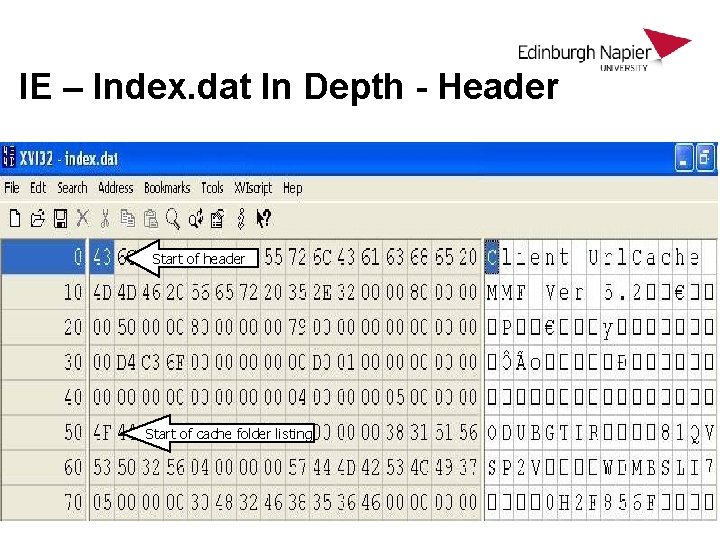The height and width of the screenshot is (540, 720).
Task: Click character V of Ver in text pane
Action: pyautogui.click(x=550, y=292)
